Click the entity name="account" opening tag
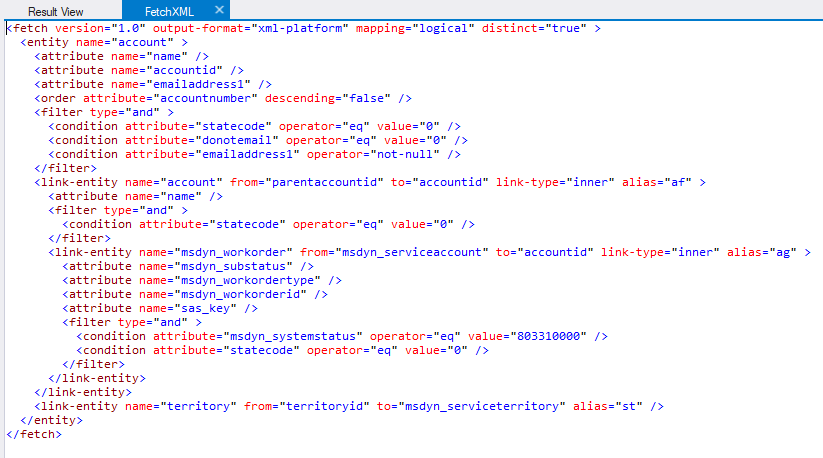This screenshot has width=823, height=458. click(104, 43)
